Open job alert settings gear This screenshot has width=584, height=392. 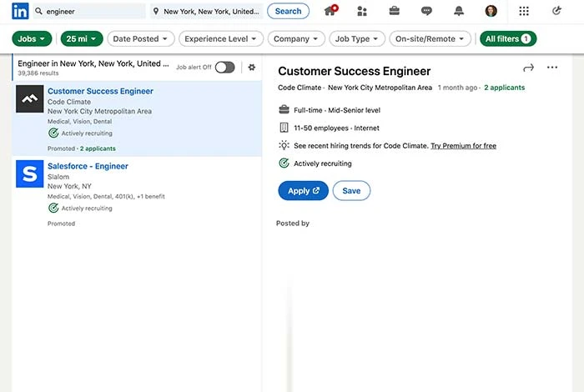coord(252,68)
